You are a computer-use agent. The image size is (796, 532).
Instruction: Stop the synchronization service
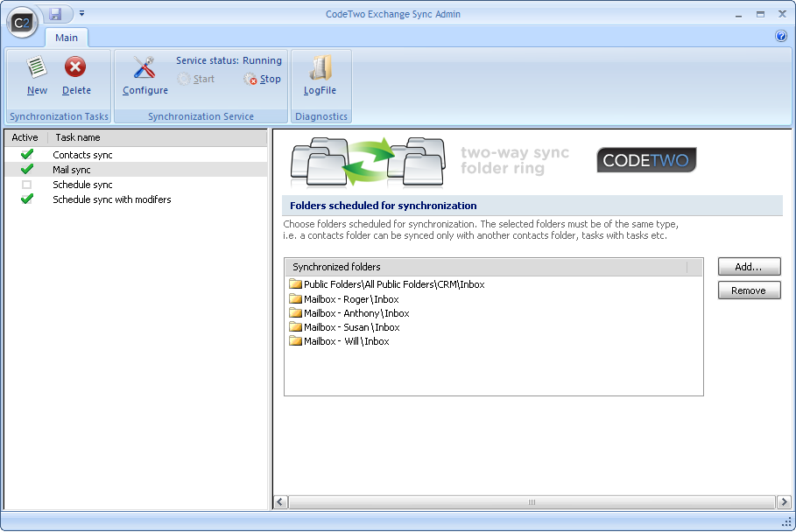(x=262, y=79)
